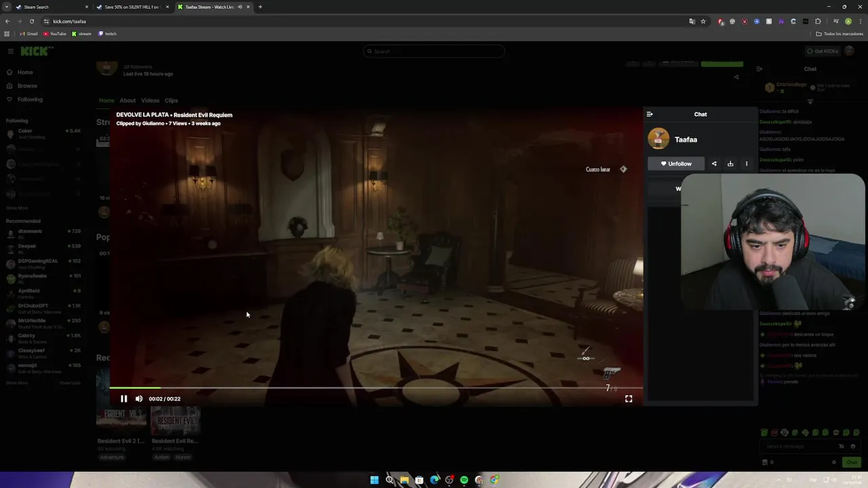View site information icon in address bar
The image size is (868, 488).
(x=46, y=21)
